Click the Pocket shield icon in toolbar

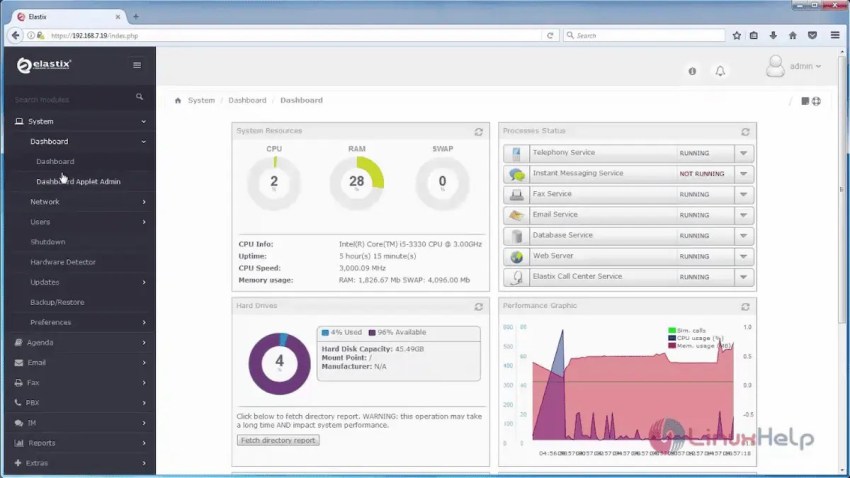tap(812, 35)
